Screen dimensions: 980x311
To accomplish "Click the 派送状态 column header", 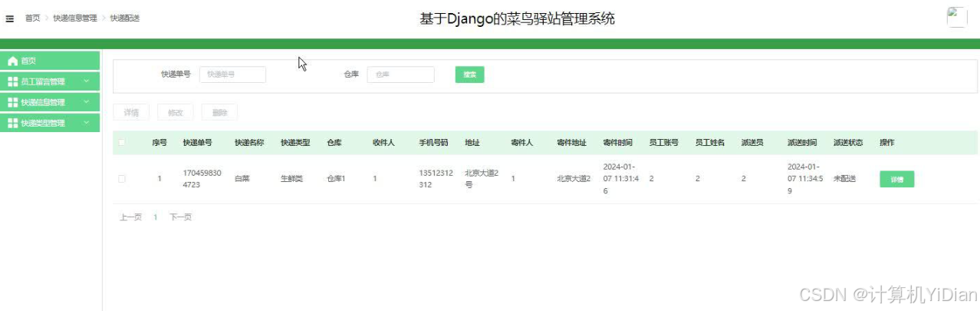I will point(848,143).
